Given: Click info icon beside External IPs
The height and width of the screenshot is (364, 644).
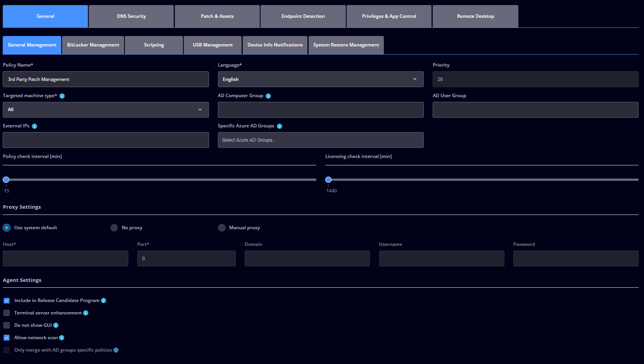Looking at the screenshot, I should [x=35, y=126].
